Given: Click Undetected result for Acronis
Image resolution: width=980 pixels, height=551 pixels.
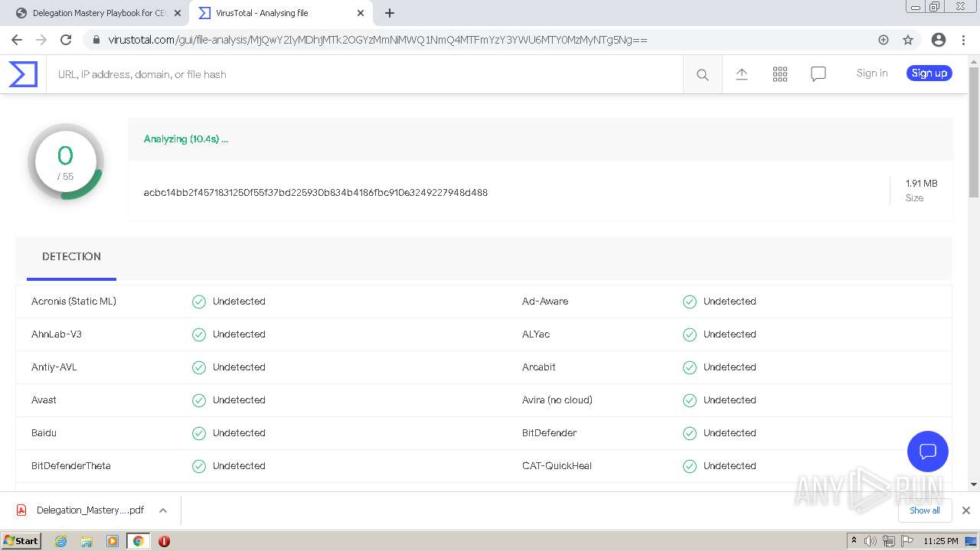Looking at the screenshot, I should [239, 302].
